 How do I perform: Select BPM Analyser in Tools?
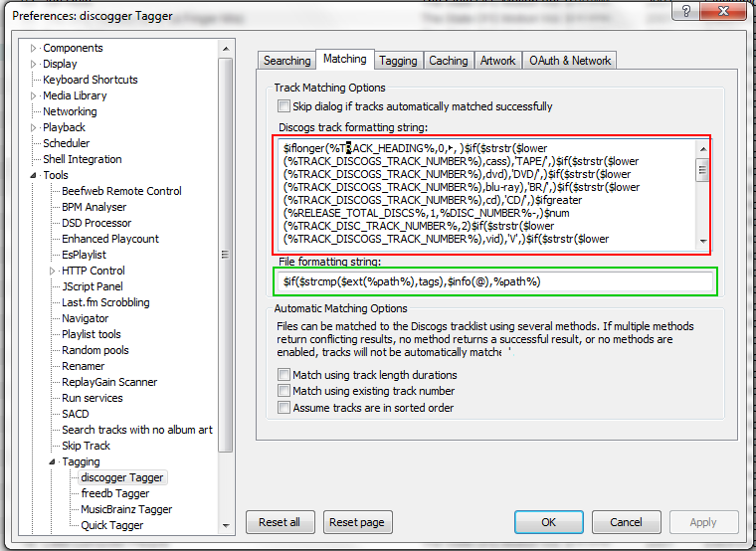(94, 207)
